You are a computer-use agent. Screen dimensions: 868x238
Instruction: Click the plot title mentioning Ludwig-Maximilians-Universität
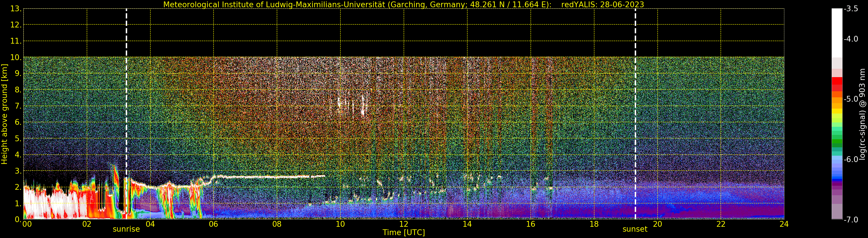pos(404,4)
